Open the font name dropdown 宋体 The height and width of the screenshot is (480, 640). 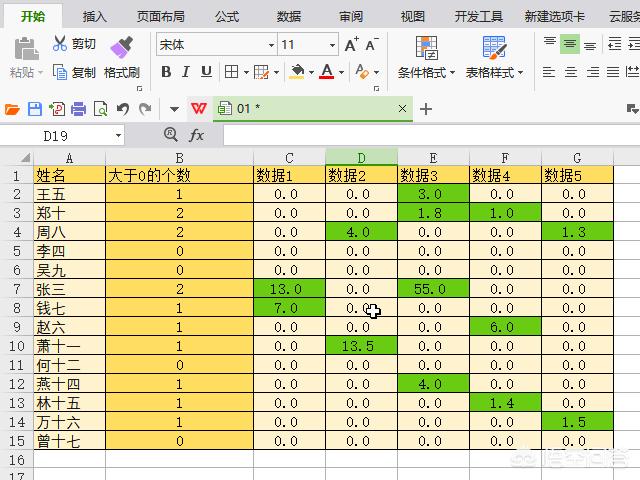[x=271, y=44]
